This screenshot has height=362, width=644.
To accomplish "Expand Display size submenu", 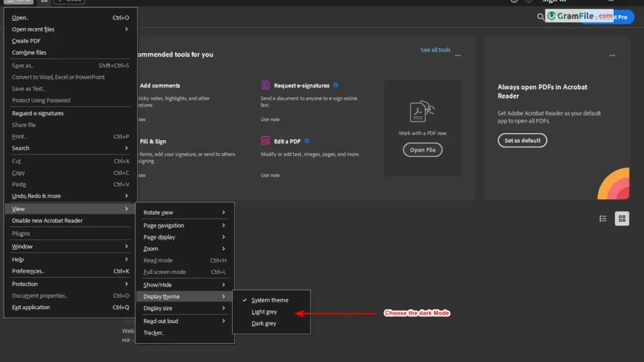I will click(x=184, y=308).
